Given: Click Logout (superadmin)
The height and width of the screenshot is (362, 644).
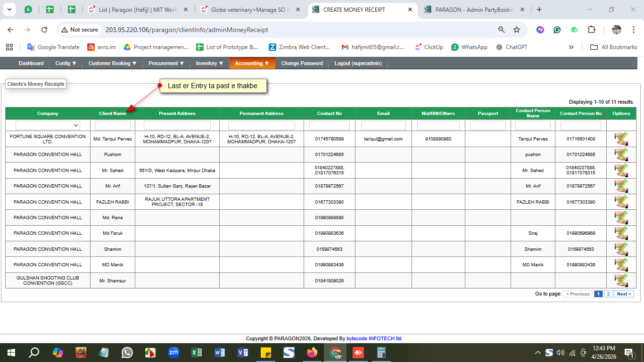Looking at the screenshot, I should coord(358,63).
